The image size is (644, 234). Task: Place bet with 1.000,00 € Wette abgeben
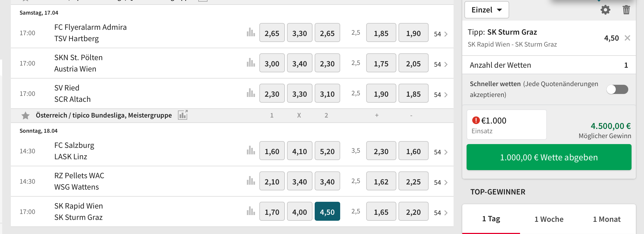(x=549, y=157)
